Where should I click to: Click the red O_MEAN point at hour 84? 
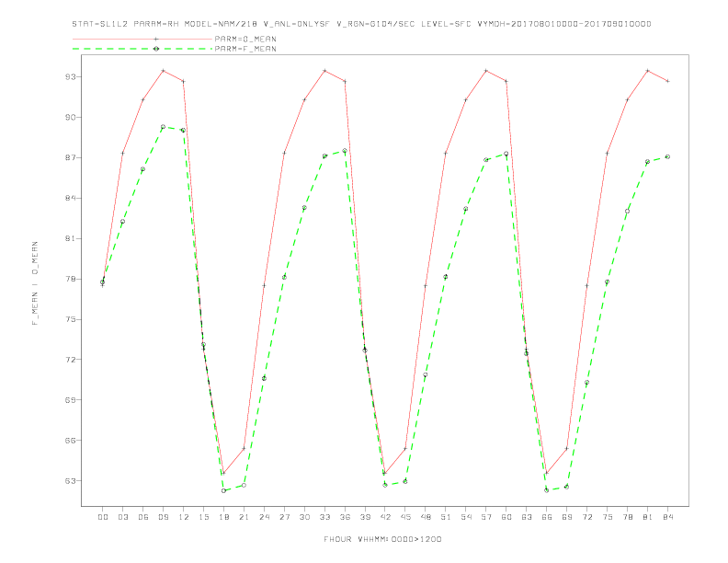click(667, 81)
